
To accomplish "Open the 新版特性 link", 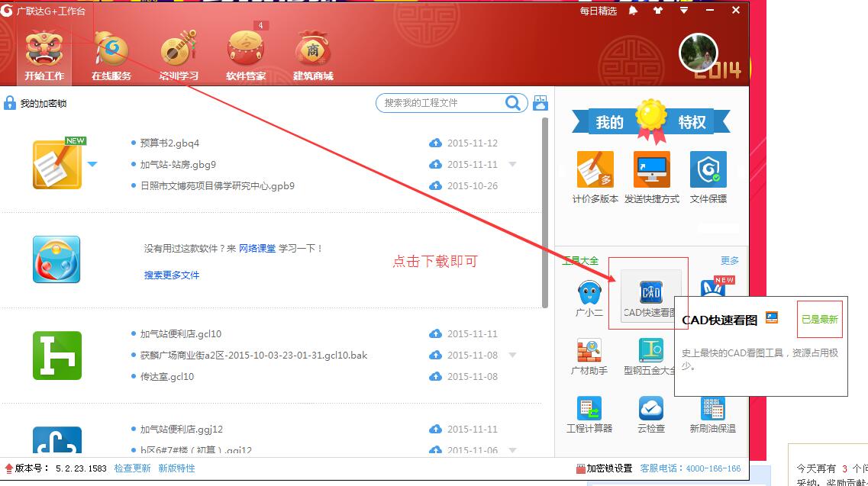I will 176,468.
